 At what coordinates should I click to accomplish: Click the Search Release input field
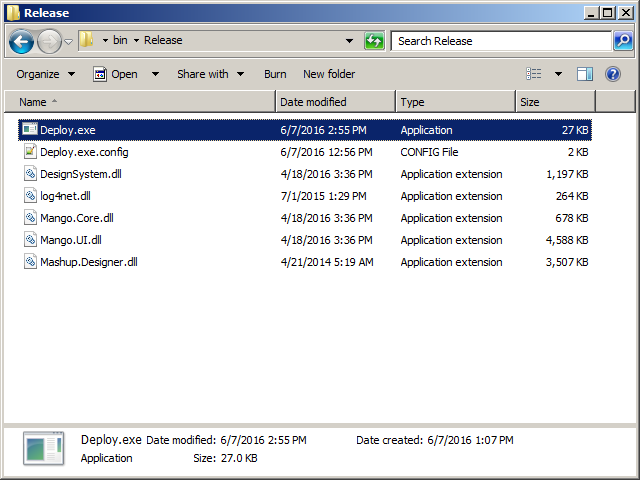point(500,41)
